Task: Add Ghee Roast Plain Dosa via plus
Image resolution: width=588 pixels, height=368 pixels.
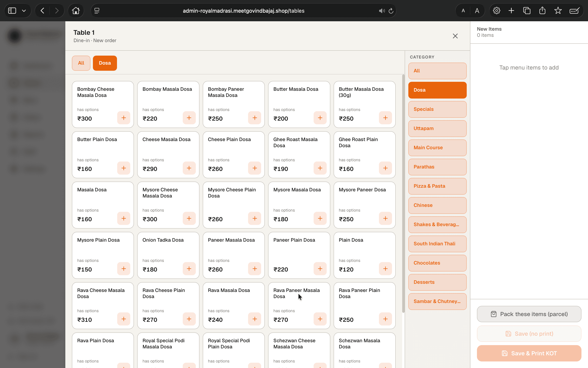Action: [x=385, y=168]
